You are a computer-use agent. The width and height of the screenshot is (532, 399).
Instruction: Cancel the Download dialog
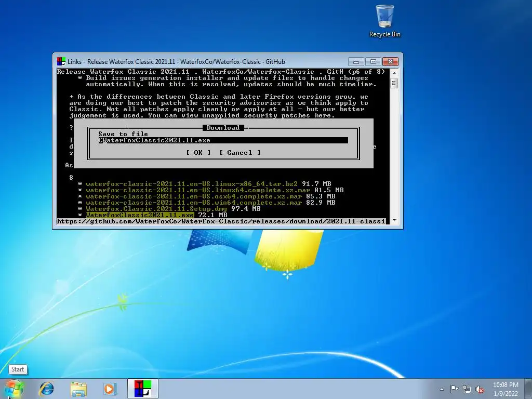pos(240,153)
